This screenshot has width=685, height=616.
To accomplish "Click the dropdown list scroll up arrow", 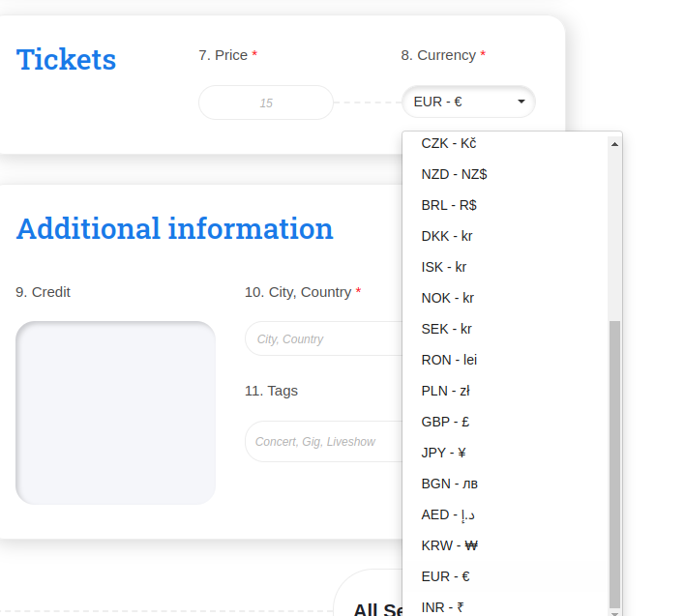I will point(614,143).
